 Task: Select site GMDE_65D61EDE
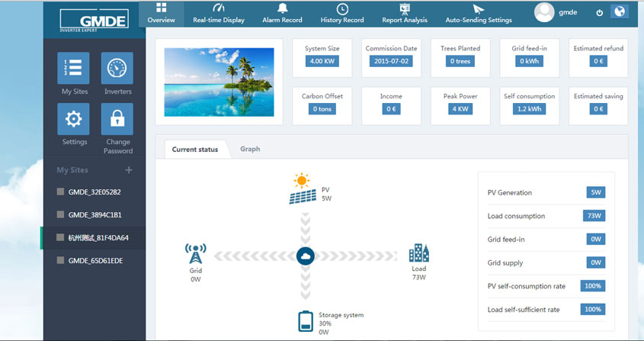click(94, 261)
